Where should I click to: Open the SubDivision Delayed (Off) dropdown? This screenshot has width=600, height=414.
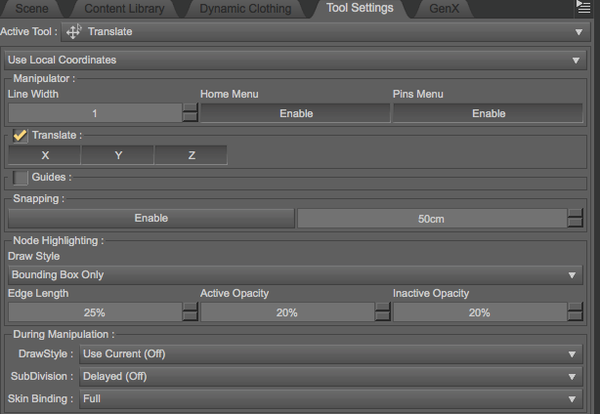click(331, 377)
